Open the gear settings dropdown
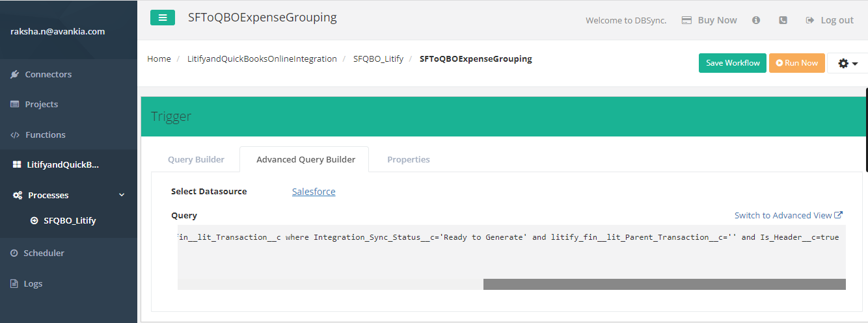Image resolution: width=868 pixels, height=323 pixels. point(847,63)
